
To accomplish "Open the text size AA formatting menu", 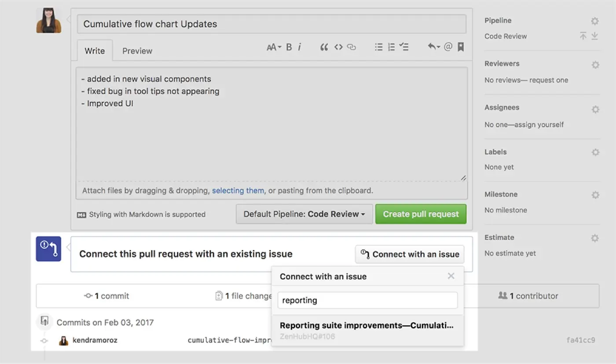I will pos(274,47).
